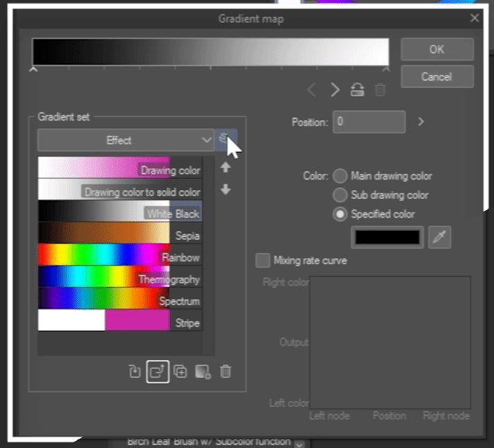Click the Cancel button

437,76
